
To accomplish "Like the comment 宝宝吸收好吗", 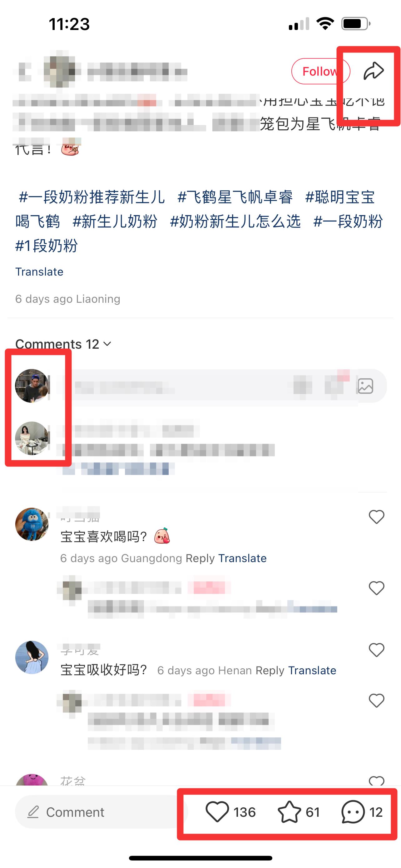I will pos(376,650).
